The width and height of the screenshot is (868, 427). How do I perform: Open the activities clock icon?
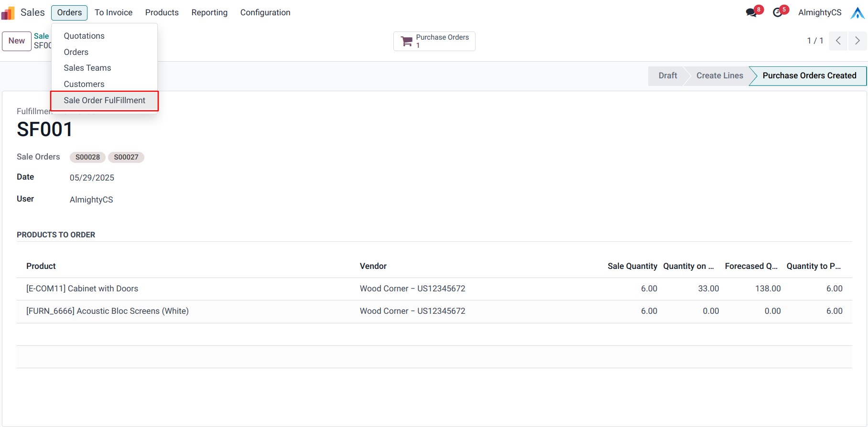(x=778, y=12)
